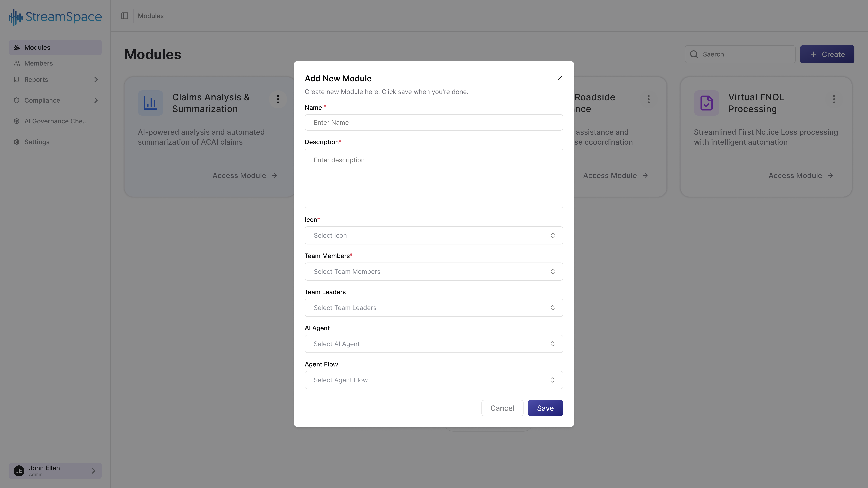Click the Modules sidebar icon
Viewport: 868px width, 488px height.
pos(17,47)
